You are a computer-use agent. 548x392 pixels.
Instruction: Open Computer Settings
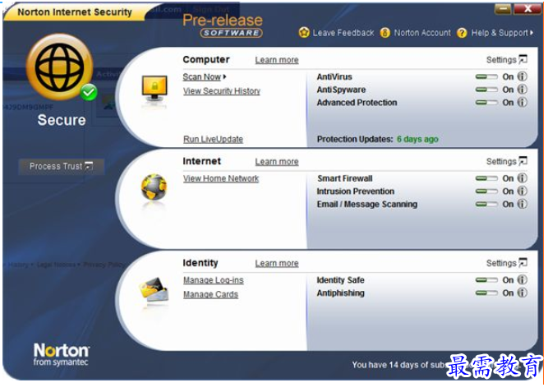point(501,60)
